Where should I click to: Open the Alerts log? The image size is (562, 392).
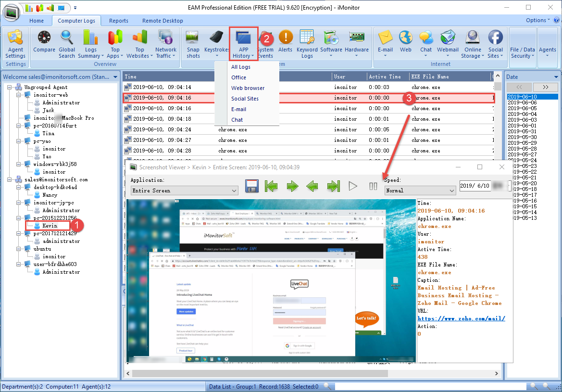[x=285, y=41]
